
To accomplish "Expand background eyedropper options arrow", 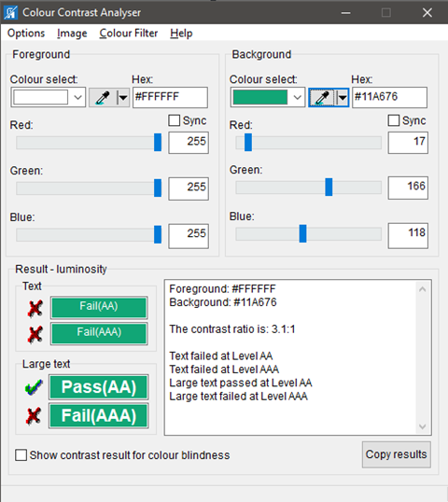I will coord(343,98).
